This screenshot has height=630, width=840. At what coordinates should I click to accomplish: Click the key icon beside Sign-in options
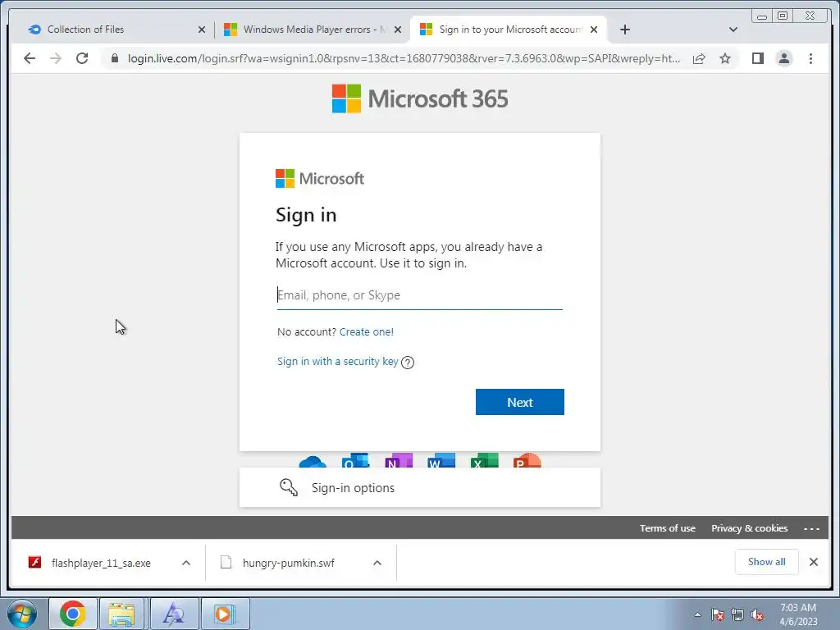289,487
